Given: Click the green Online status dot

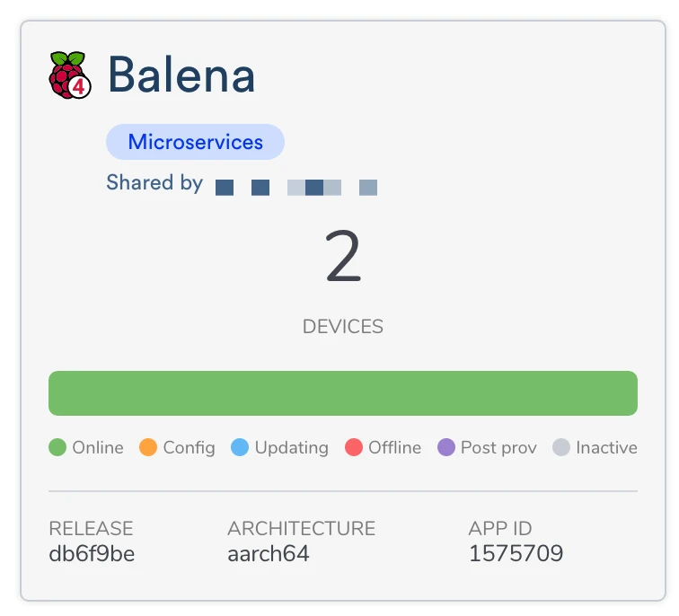Looking at the screenshot, I should [57, 447].
